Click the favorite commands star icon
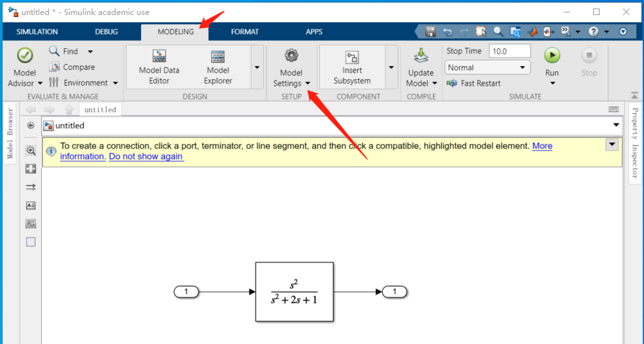This screenshot has height=344, width=644. (566, 31)
